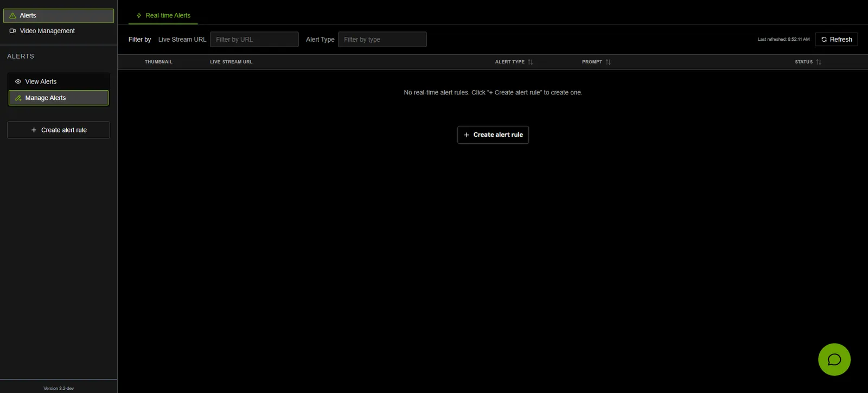Focus the Filter by URL field
The height and width of the screenshot is (393, 868).
point(254,39)
